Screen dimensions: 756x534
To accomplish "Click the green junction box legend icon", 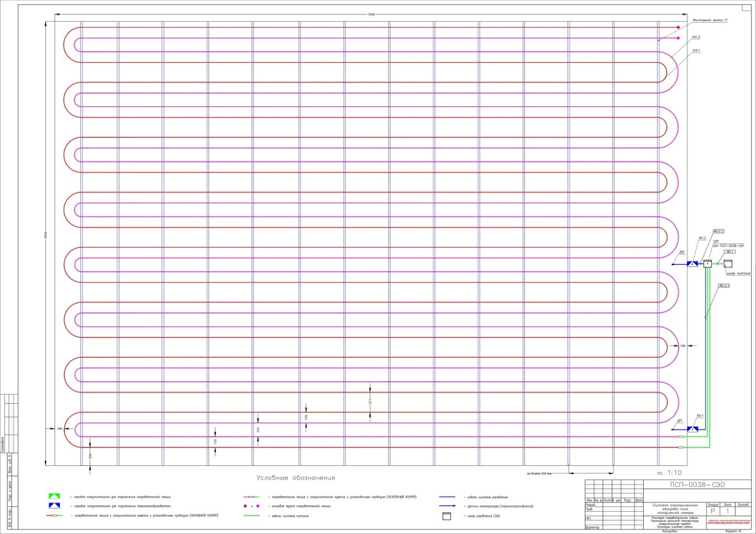I will tap(54, 496).
